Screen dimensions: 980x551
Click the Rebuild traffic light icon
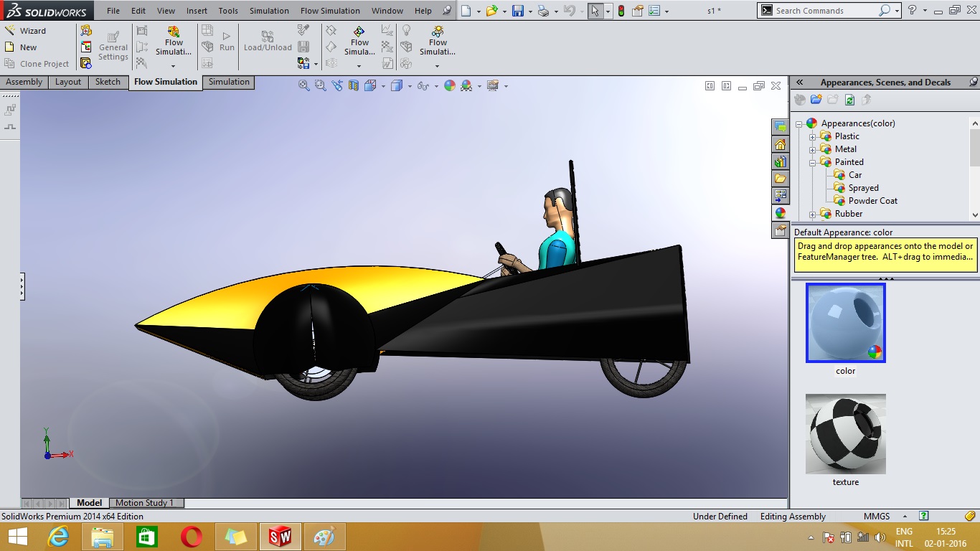pyautogui.click(x=621, y=11)
